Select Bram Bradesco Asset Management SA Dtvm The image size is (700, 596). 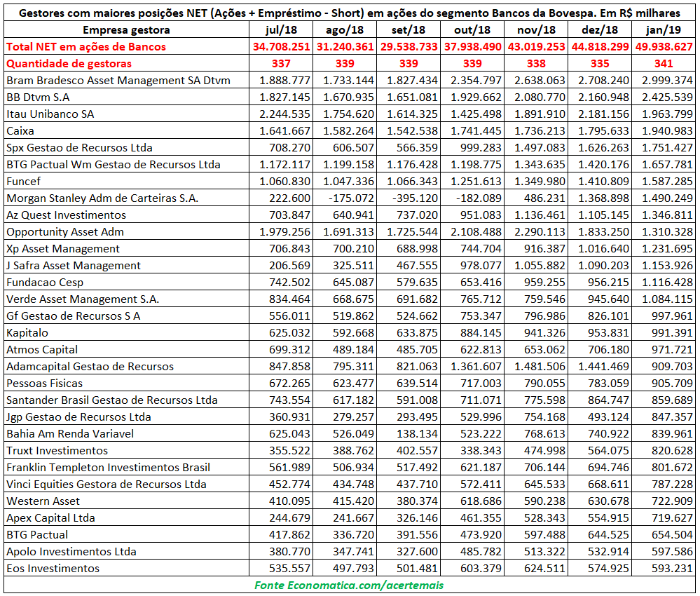[118, 81]
